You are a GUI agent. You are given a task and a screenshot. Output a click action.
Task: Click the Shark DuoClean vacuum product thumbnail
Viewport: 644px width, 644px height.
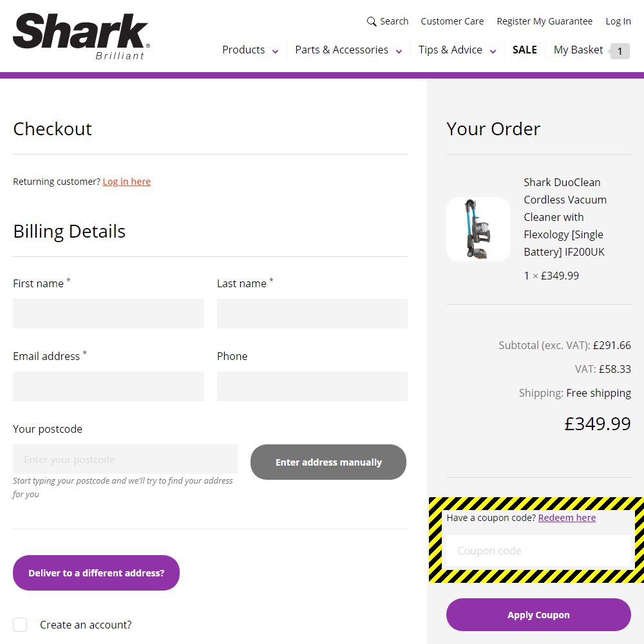478,229
